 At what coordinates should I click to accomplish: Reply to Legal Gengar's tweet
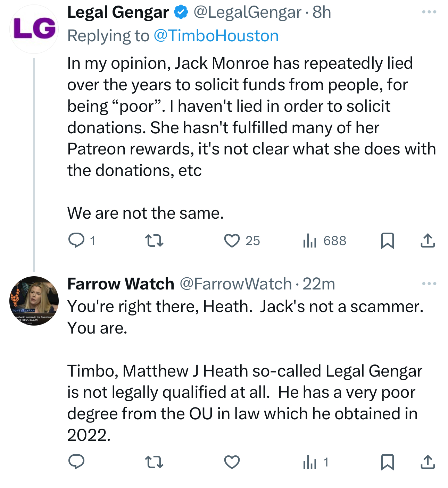(76, 240)
